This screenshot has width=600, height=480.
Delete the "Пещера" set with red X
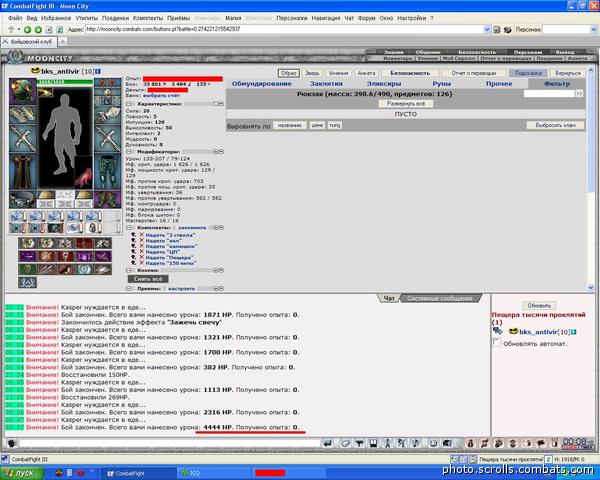(142, 257)
